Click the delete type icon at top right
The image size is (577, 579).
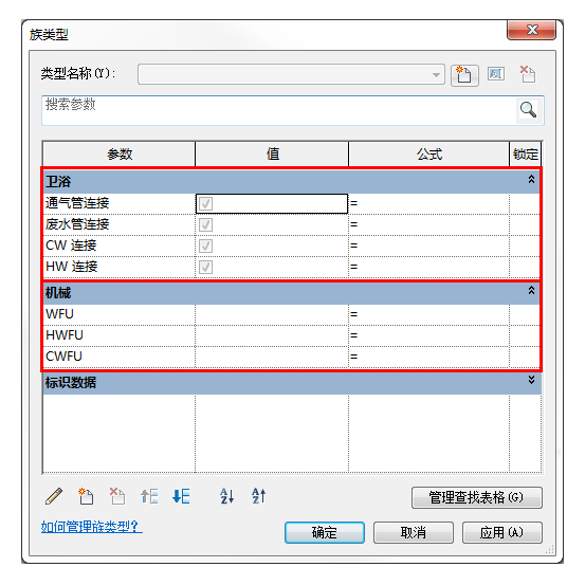[528, 75]
